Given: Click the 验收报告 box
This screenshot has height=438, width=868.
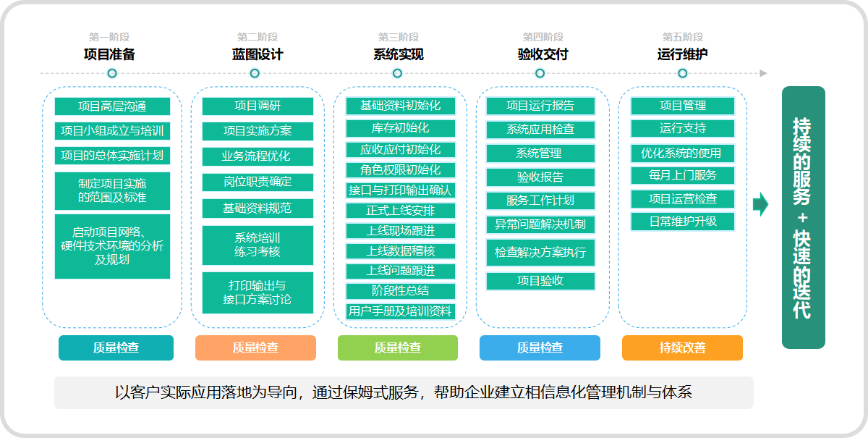Looking at the screenshot, I should pos(540,177).
